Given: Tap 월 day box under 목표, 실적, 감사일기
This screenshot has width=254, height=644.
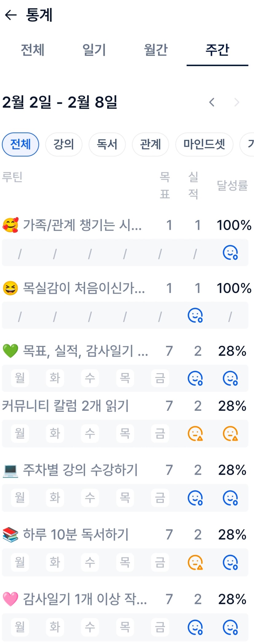Looking at the screenshot, I should click(20, 378).
